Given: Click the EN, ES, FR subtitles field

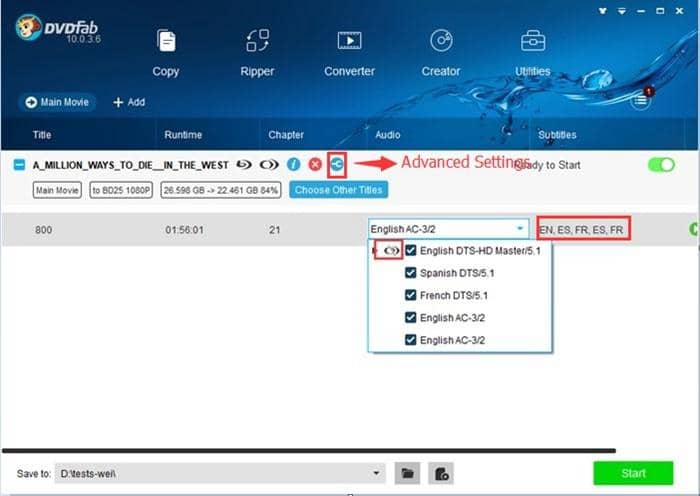Looking at the screenshot, I should pyautogui.click(x=583, y=229).
